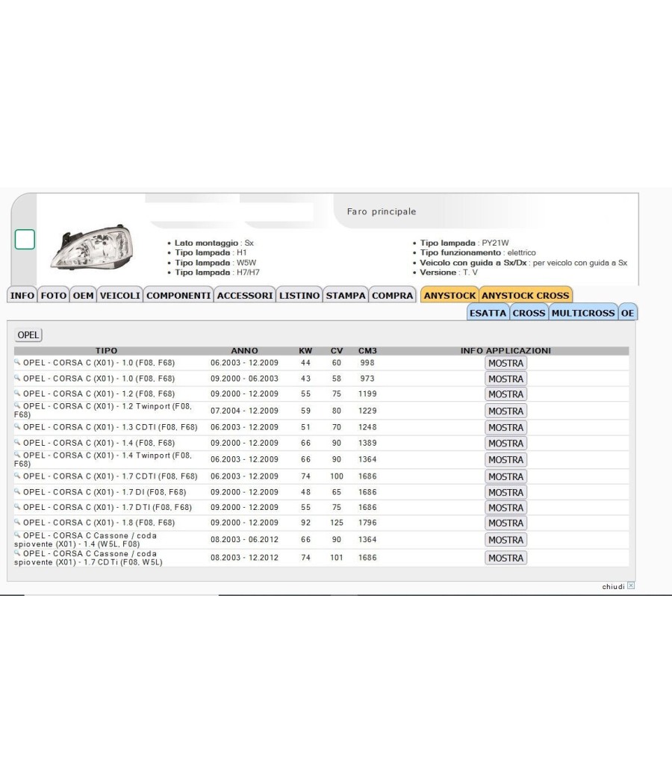Show applications for Corsa C 1.8 row
The image size is (672, 784).
click(x=506, y=523)
